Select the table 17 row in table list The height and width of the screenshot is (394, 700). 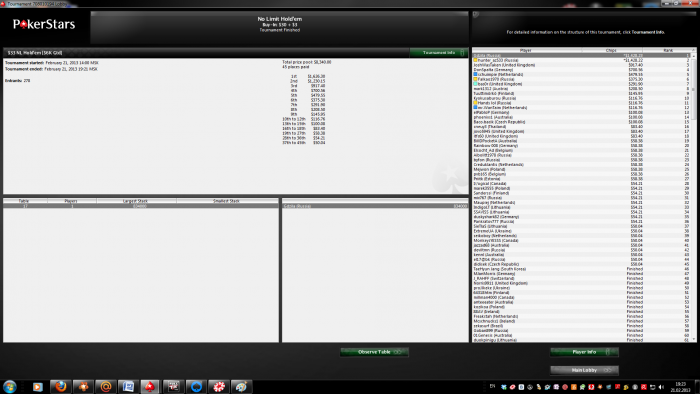[141, 206]
